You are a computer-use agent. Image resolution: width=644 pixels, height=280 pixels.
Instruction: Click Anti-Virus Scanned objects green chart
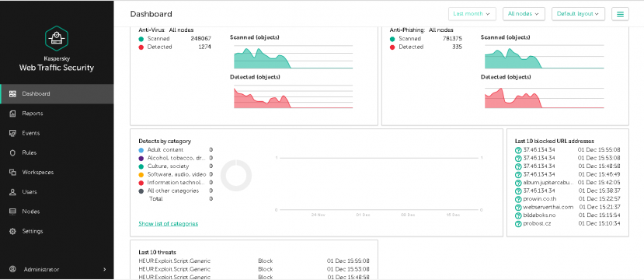[x=293, y=57]
